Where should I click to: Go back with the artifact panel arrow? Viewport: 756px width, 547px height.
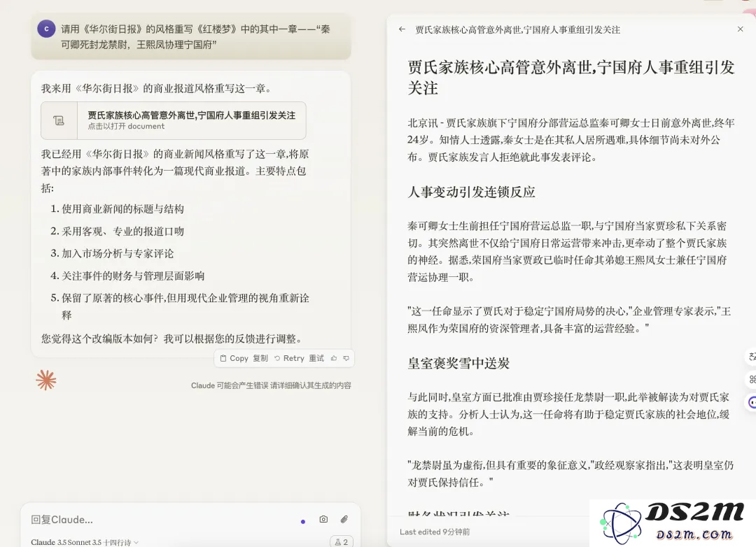tap(402, 29)
